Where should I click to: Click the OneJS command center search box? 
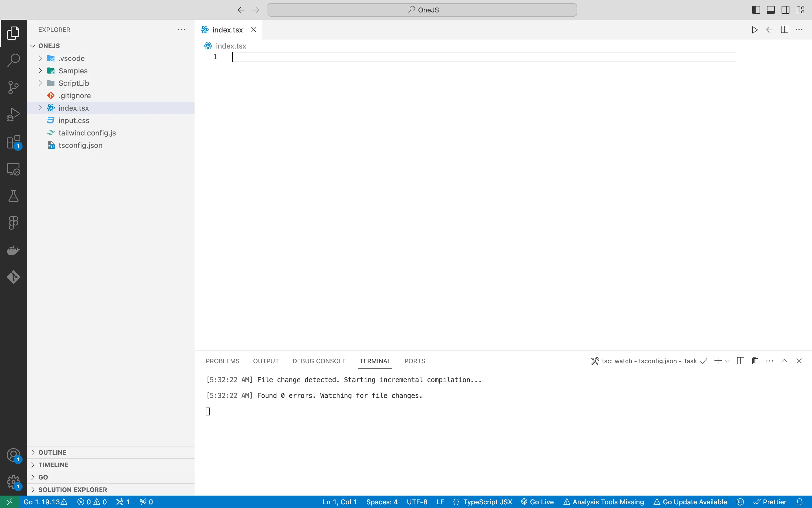(422, 10)
